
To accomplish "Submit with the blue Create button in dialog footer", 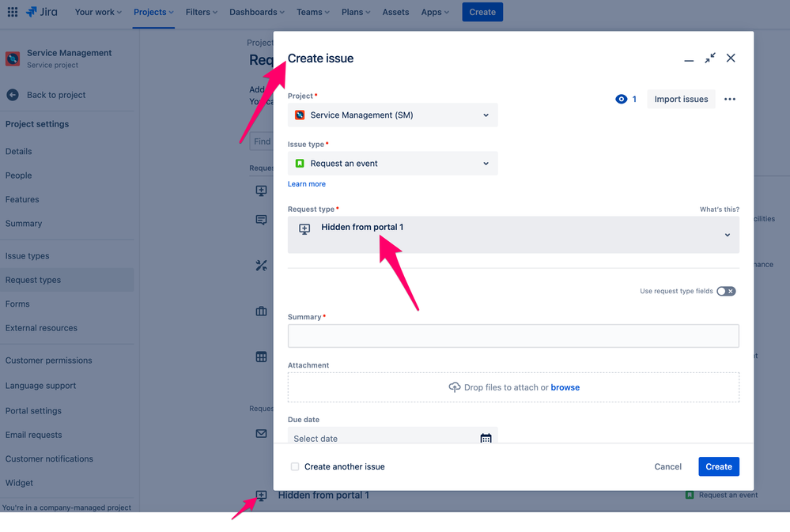I will coord(719,466).
